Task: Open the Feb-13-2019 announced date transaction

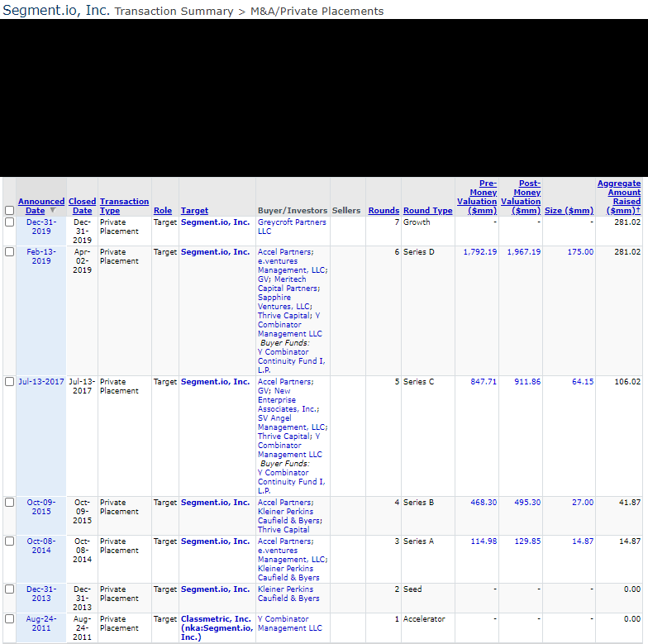Action: coord(41,256)
